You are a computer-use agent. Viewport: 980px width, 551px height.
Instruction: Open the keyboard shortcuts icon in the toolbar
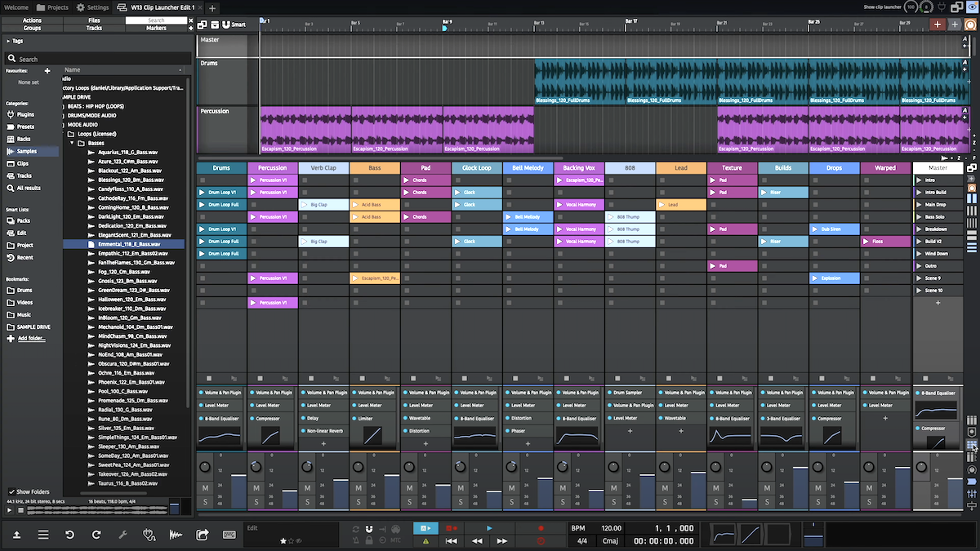pos(229,534)
